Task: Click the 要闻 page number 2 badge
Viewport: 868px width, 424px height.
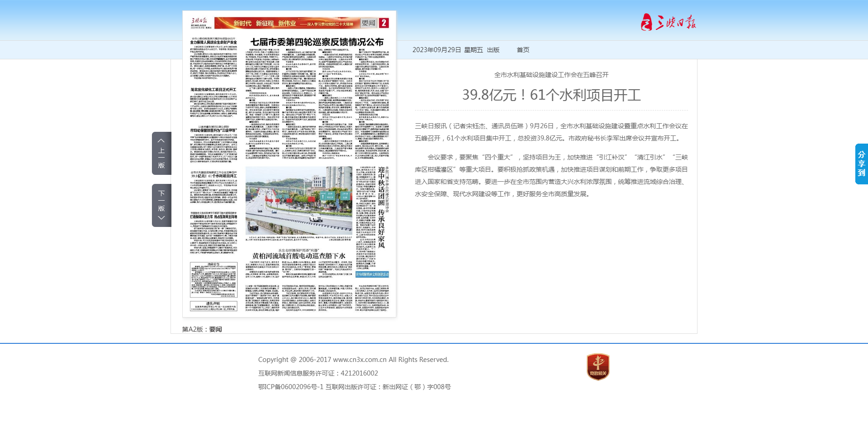Action: 384,23
